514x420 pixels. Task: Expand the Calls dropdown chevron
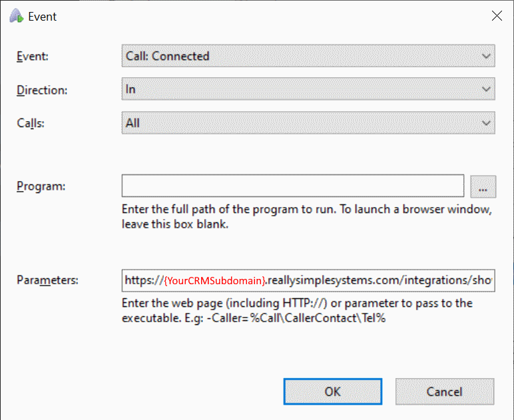pos(486,123)
